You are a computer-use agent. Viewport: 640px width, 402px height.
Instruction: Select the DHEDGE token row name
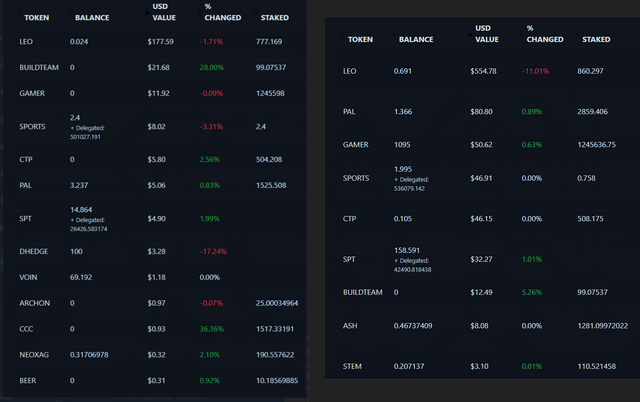33,251
